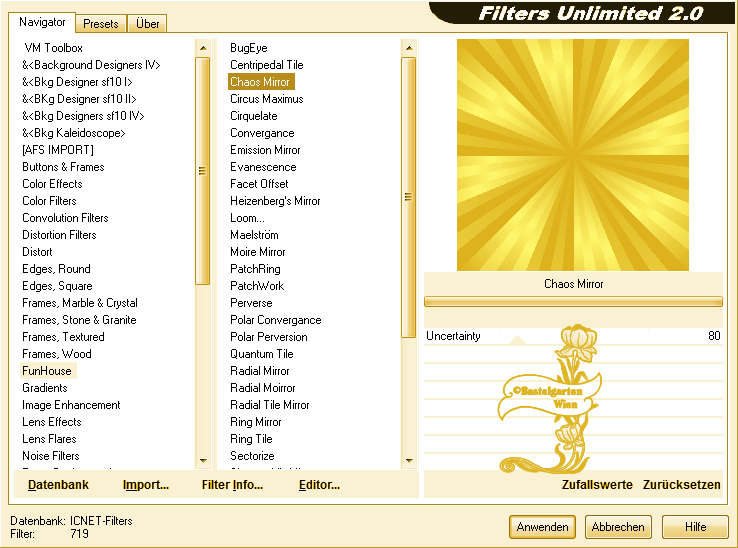The height and width of the screenshot is (548, 738).
Task: Choose Image Enhancement category
Action: point(71,405)
